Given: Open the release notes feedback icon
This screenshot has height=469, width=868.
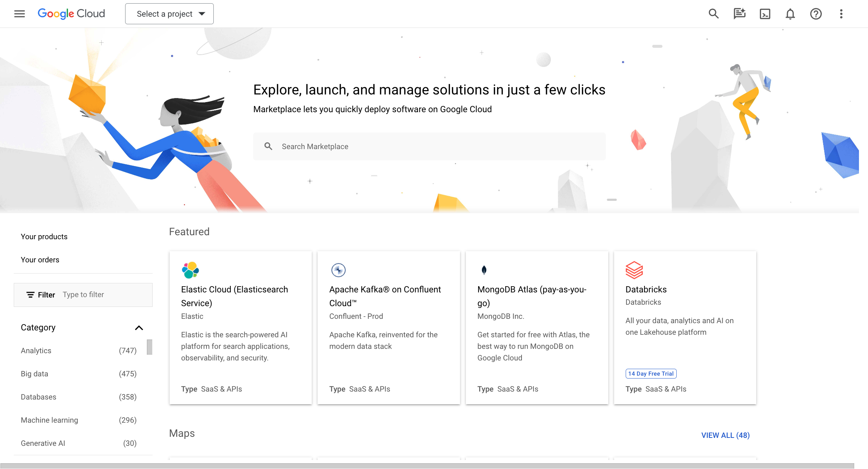Looking at the screenshot, I should [739, 14].
